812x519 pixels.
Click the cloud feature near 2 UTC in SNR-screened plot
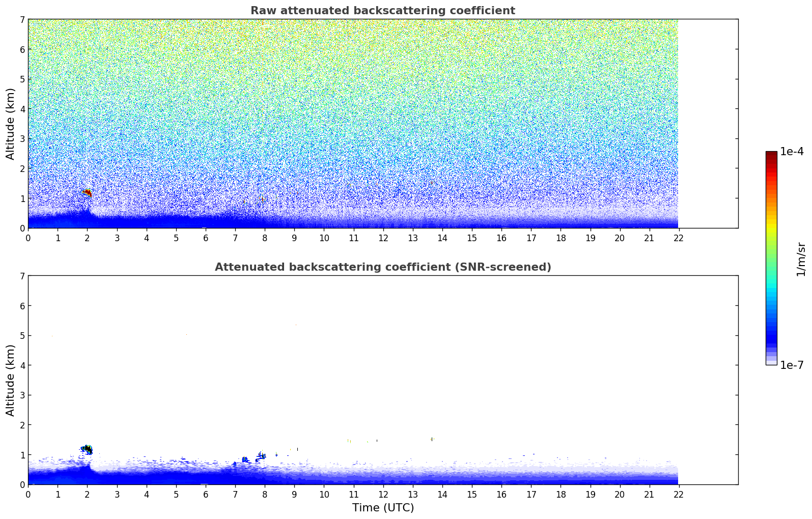(87, 449)
